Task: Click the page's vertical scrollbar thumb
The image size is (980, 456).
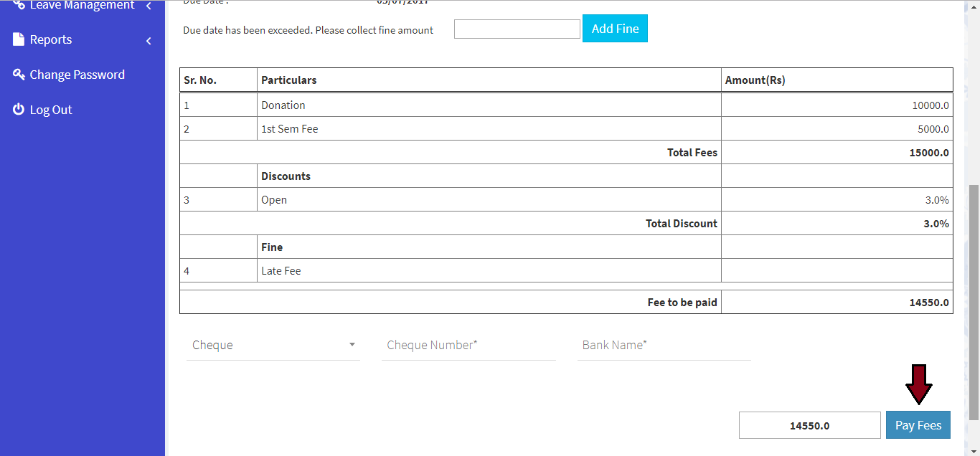Action: click(x=974, y=301)
